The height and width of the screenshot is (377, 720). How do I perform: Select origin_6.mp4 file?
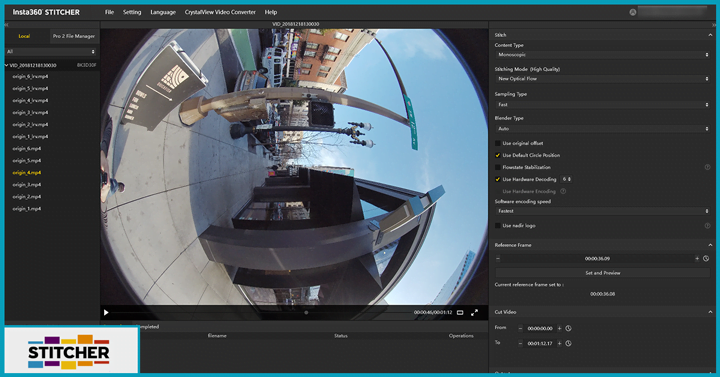click(x=27, y=148)
